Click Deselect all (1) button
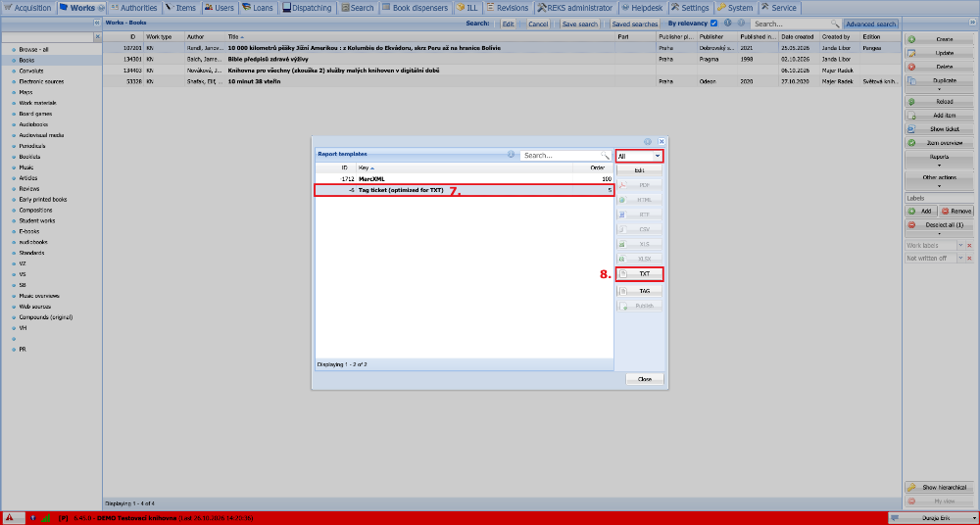Screen dimensions: 980x525 940,228
